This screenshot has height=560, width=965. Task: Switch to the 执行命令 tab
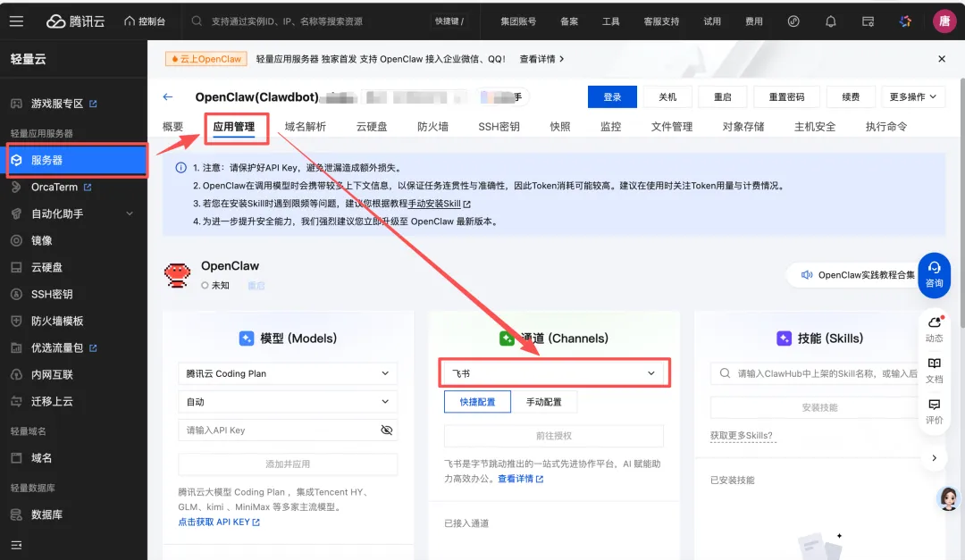tap(886, 127)
